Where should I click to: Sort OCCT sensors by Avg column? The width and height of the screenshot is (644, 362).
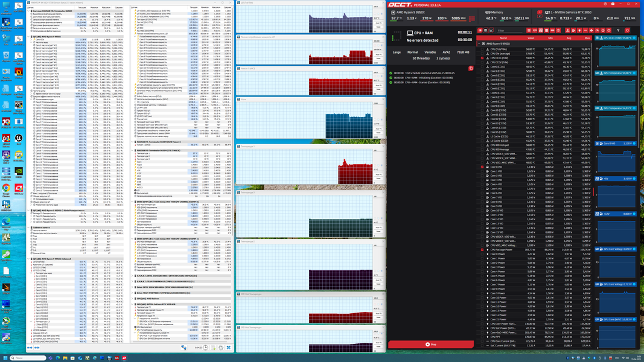click(569, 38)
